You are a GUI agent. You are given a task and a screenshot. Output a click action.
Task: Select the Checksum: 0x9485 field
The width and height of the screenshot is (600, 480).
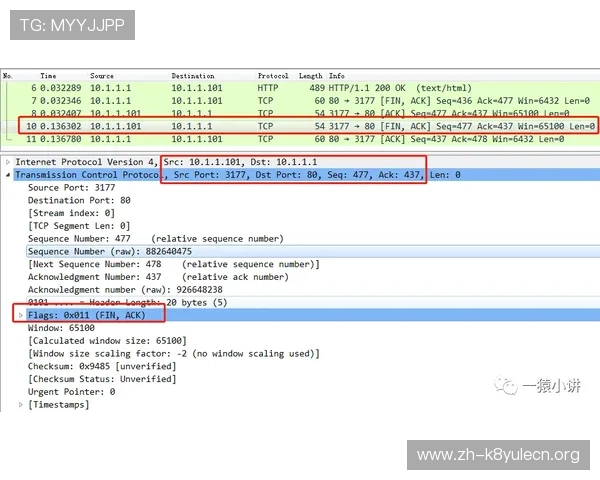(102, 367)
